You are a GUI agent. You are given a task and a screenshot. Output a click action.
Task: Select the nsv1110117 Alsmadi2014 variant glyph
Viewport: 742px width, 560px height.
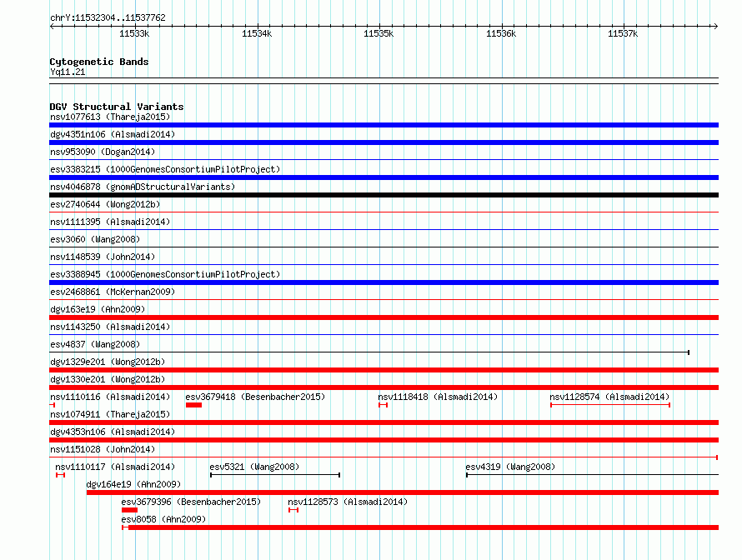pyautogui.click(x=60, y=475)
